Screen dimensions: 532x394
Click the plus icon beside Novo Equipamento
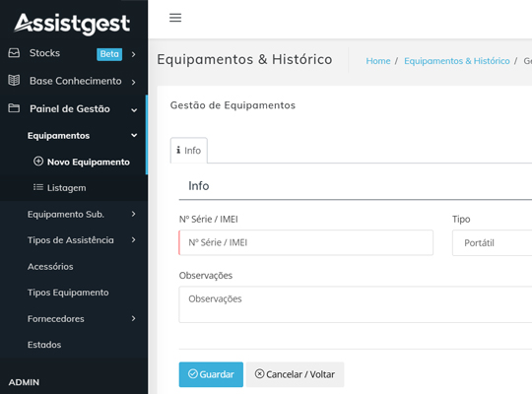pyautogui.click(x=38, y=162)
